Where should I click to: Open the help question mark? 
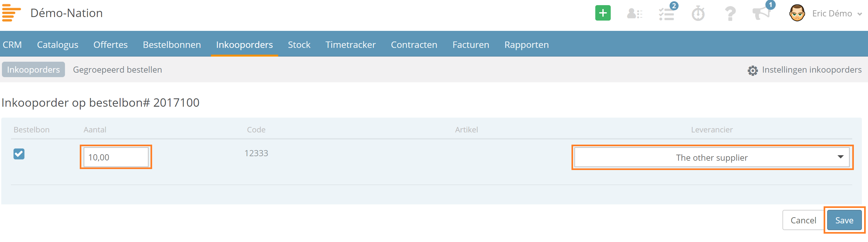(730, 14)
